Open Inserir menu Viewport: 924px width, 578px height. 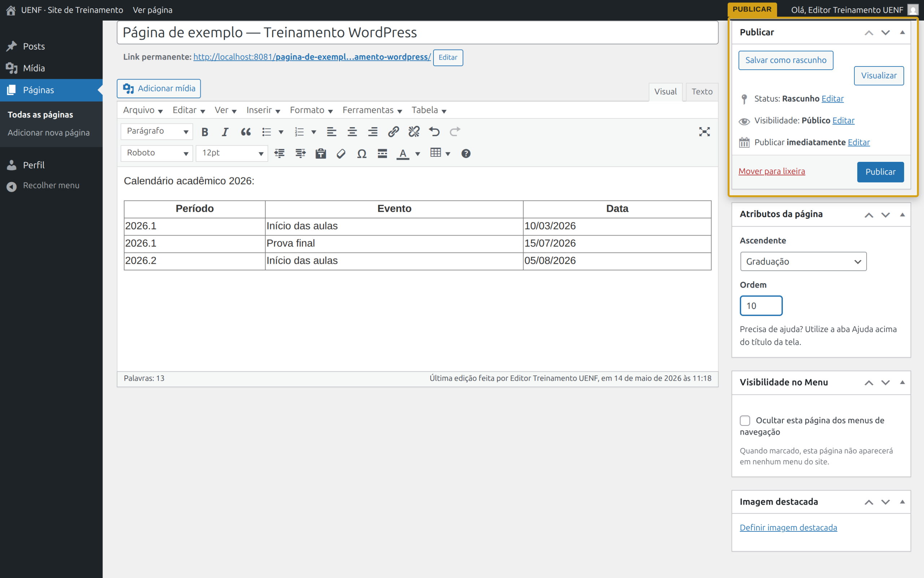(x=263, y=111)
